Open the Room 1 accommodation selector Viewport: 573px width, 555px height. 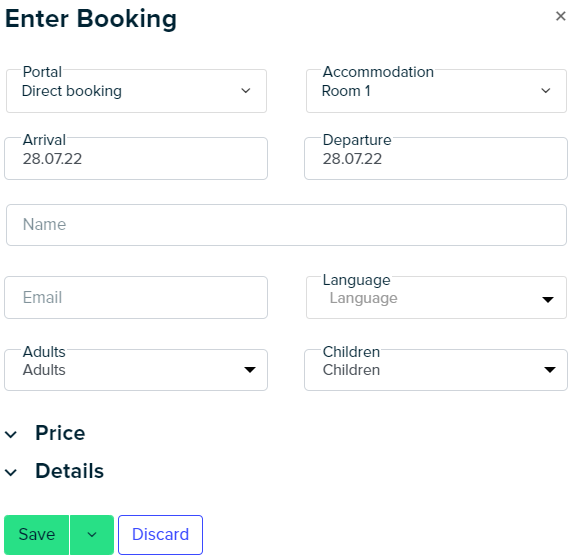tap(436, 91)
